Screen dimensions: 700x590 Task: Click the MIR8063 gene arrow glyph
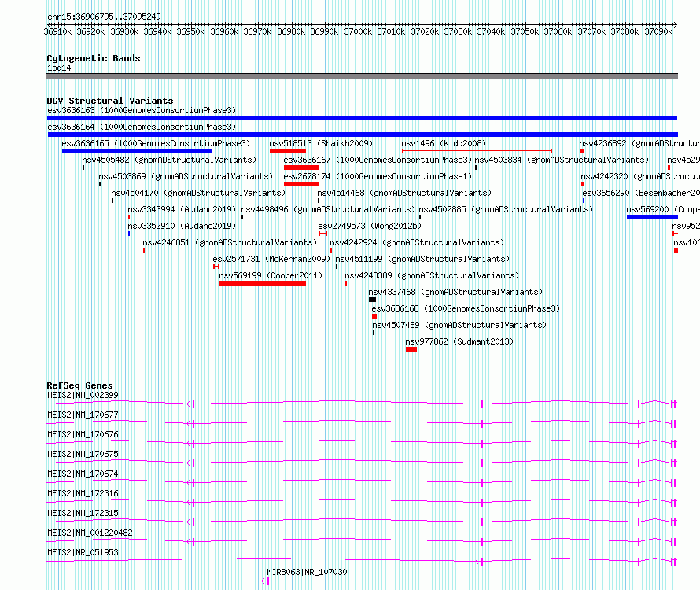tap(265, 581)
